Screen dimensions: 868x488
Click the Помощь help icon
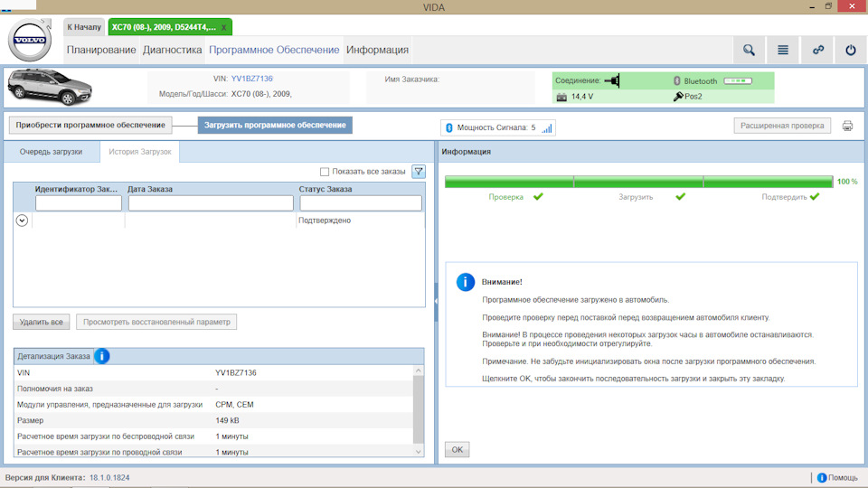point(822,477)
